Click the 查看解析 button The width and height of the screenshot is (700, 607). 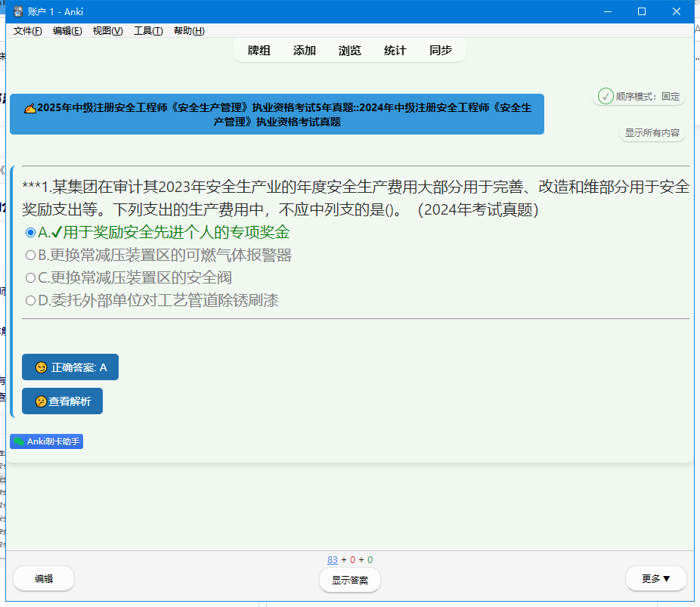(x=62, y=401)
